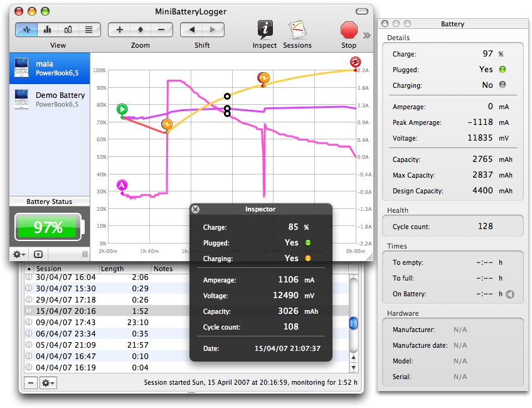Click the sessions list scrollbar thumb

(x=353, y=323)
